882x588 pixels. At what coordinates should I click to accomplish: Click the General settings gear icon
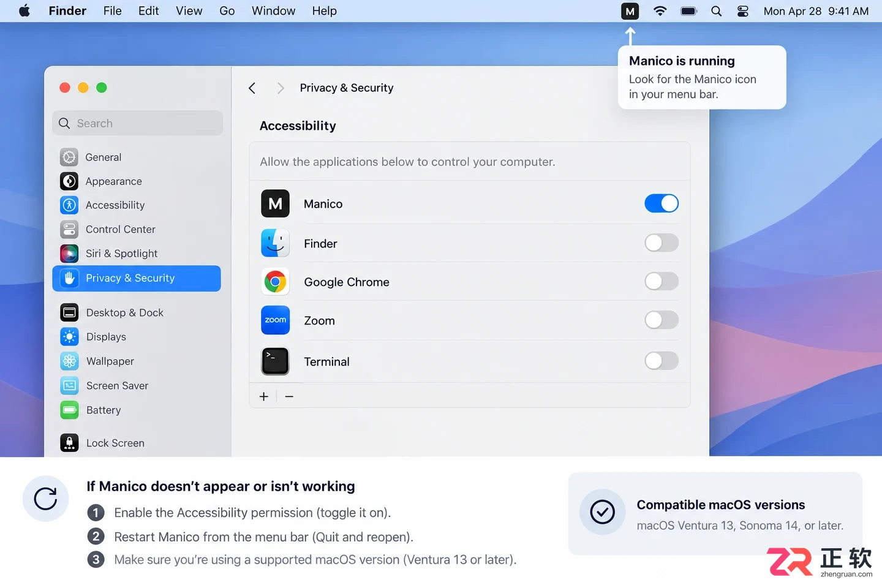[x=69, y=157]
